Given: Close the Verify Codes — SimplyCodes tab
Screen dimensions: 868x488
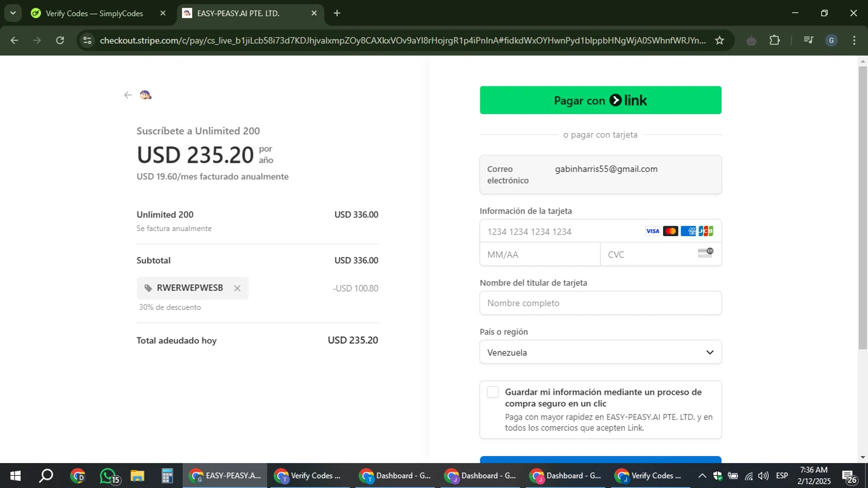Looking at the screenshot, I should click(x=163, y=13).
